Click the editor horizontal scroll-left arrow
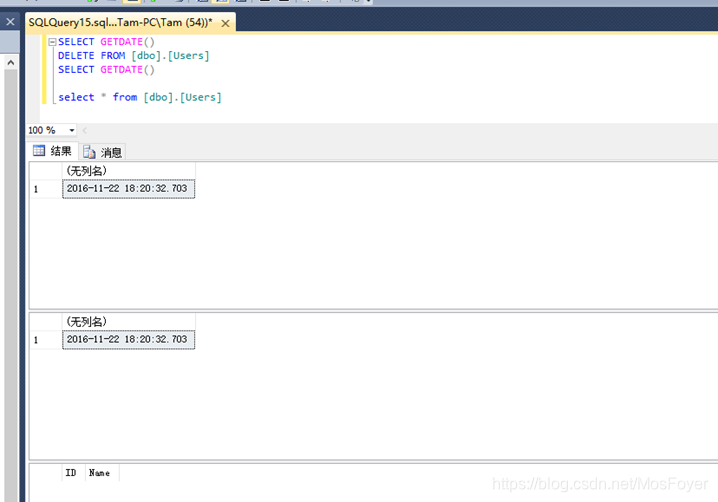Screen dimensions: 718x502 click(85, 131)
